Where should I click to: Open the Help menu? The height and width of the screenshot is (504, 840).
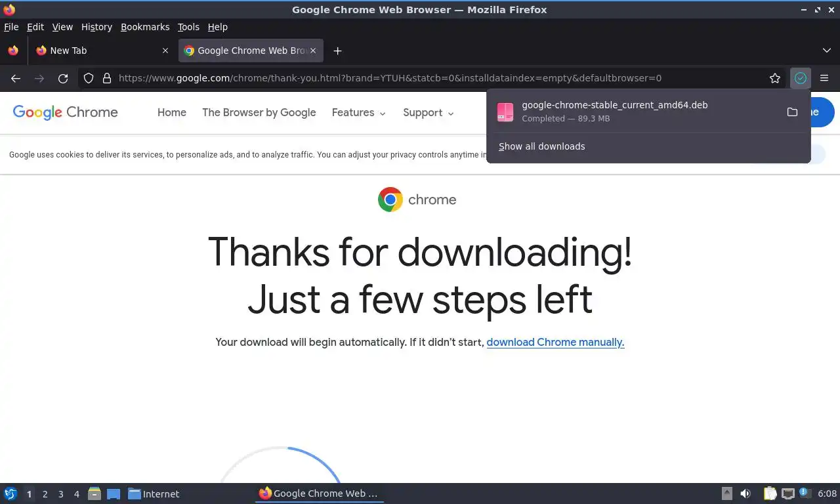[218, 27]
